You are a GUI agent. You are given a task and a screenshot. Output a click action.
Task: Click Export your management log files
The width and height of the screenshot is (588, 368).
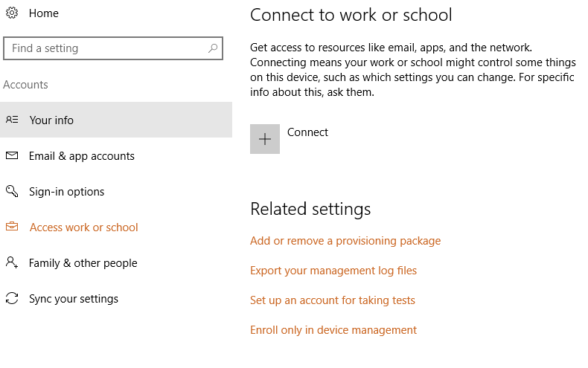coord(333,271)
